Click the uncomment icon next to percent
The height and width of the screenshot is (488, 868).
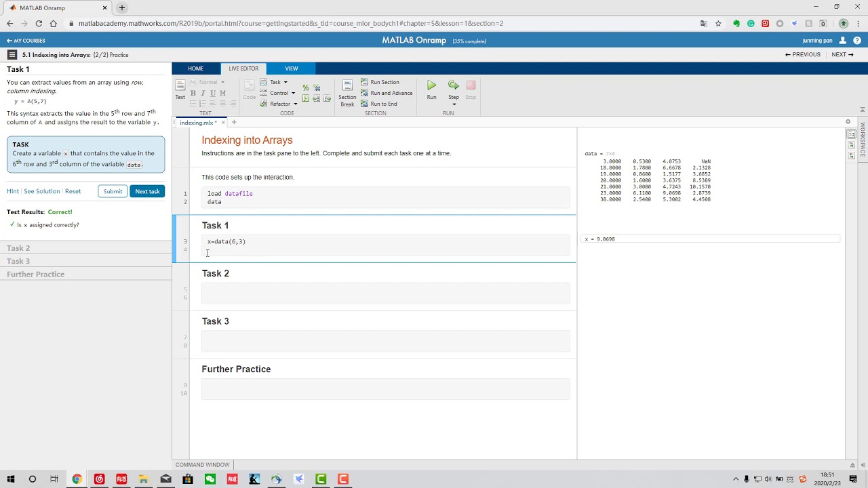317,87
